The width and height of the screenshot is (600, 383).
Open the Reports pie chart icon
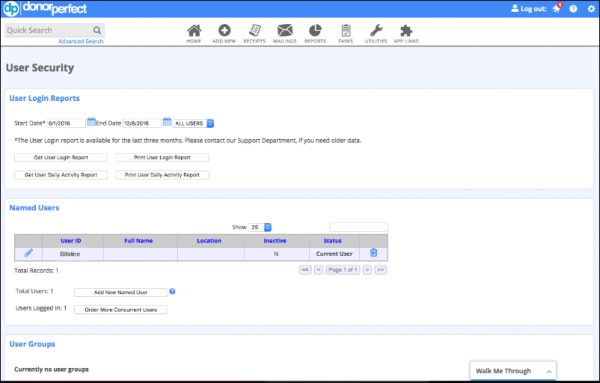click(315, 30)
